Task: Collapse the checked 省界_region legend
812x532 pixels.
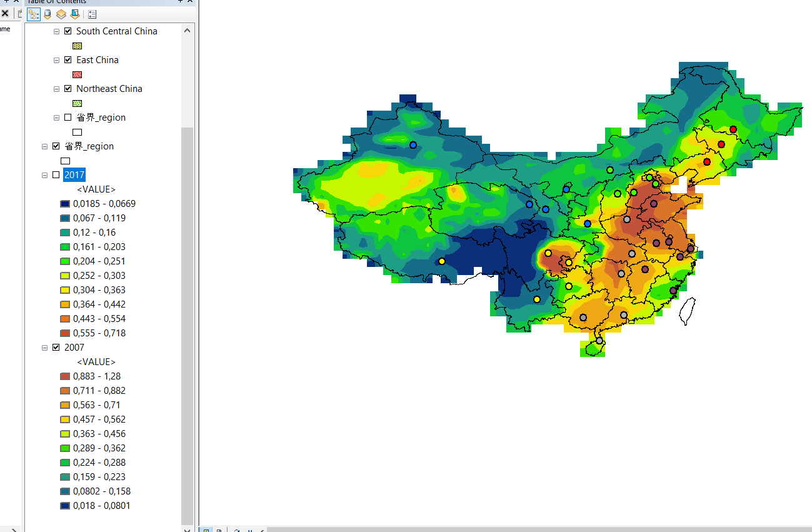Action: click(x=45, y=146)
